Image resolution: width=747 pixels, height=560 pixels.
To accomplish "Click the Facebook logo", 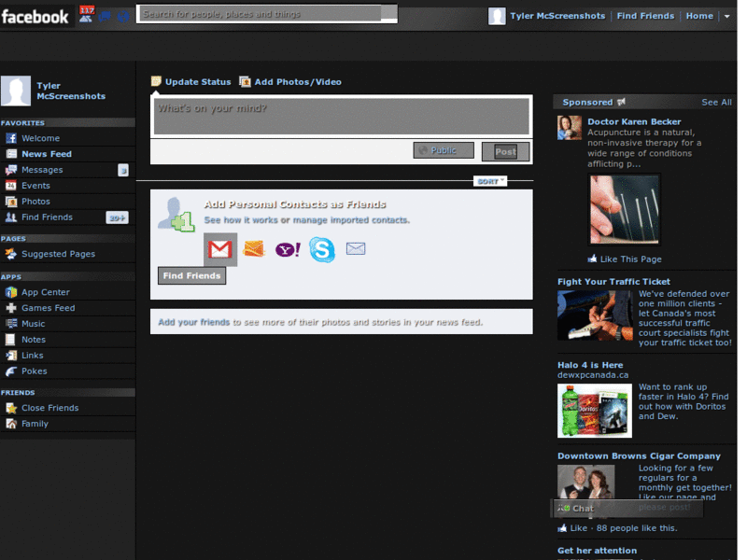I will coord(35,17).
